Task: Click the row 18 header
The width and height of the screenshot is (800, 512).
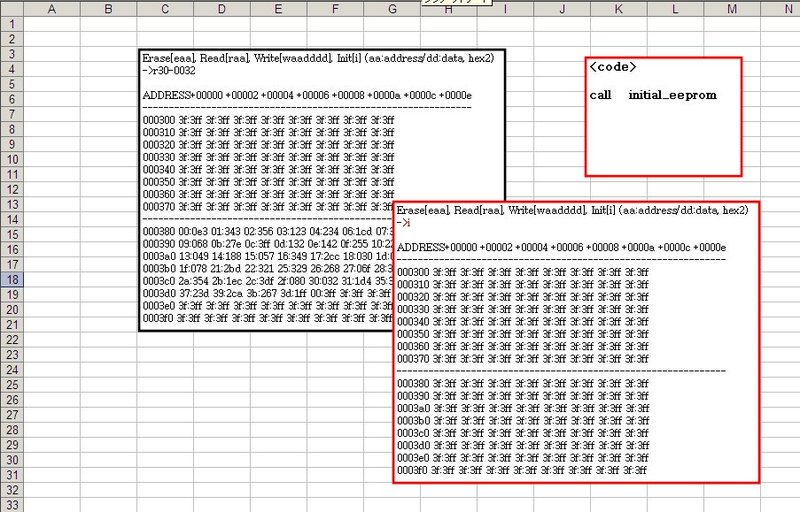Action: [x=10, y=280]
